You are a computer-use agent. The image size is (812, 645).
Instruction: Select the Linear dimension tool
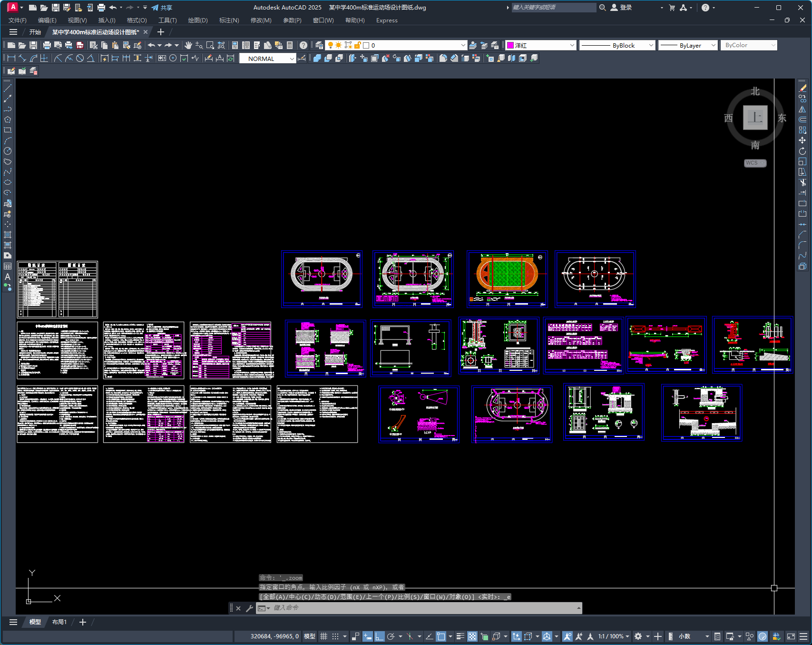pyautogui.click(x=11, y=58)
